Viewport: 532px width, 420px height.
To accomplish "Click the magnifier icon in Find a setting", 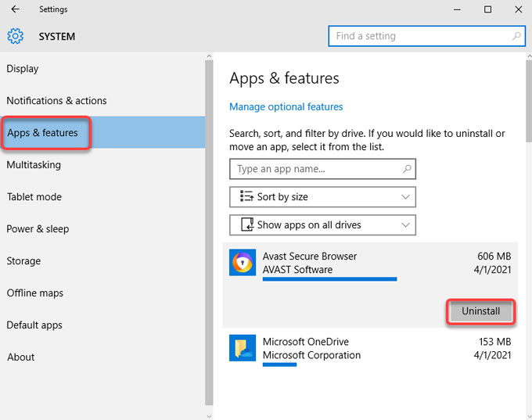I will tap(516, 36).
